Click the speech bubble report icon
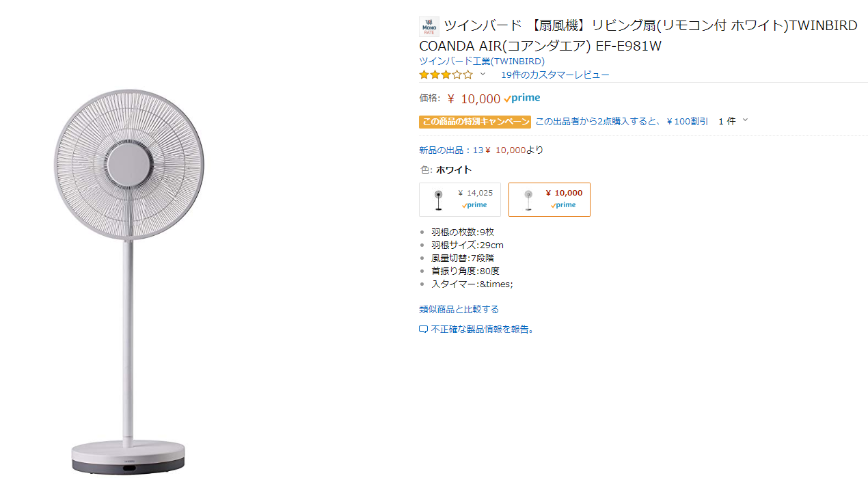Viewport: 868px width, 480px height. pyautogui.click(x=423, y=330)
